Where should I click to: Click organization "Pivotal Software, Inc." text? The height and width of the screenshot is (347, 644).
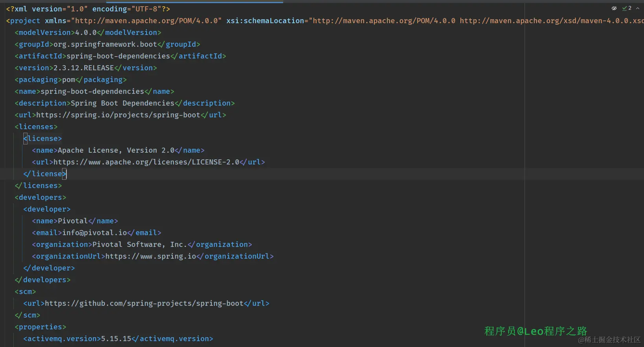tap(140, 245)
